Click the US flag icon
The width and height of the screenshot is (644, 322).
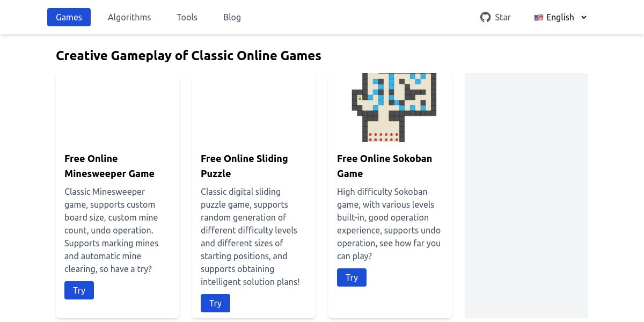coord(539,17)
